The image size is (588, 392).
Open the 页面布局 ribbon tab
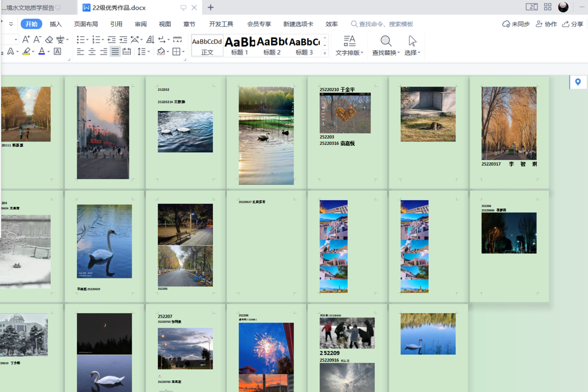tap(86, 24)
